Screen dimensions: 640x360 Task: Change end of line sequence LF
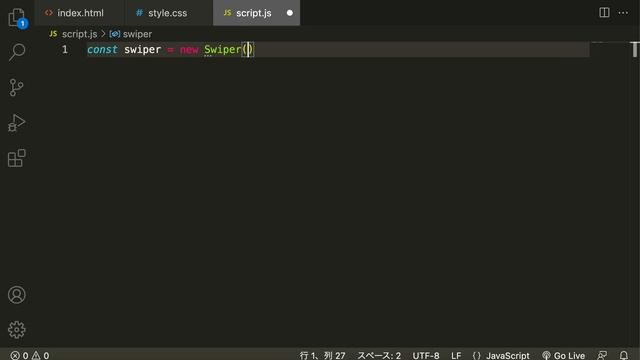(x=456, y=356)
